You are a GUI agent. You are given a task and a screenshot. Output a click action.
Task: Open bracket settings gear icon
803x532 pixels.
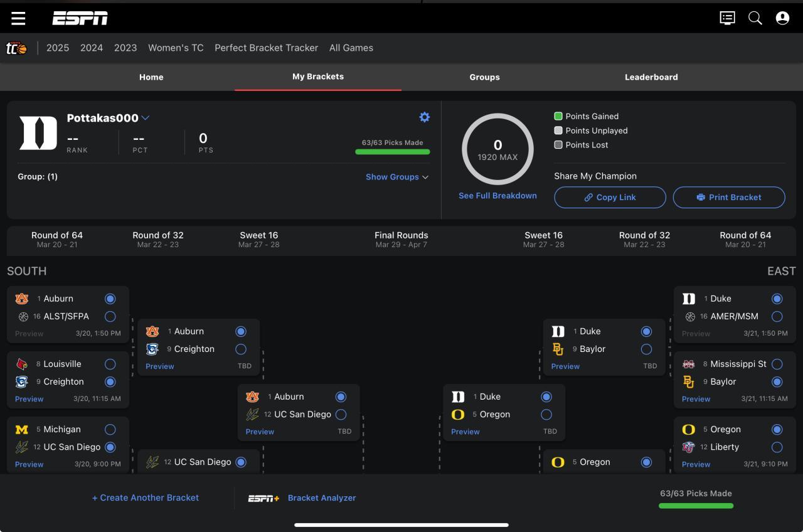coord(425,117)
